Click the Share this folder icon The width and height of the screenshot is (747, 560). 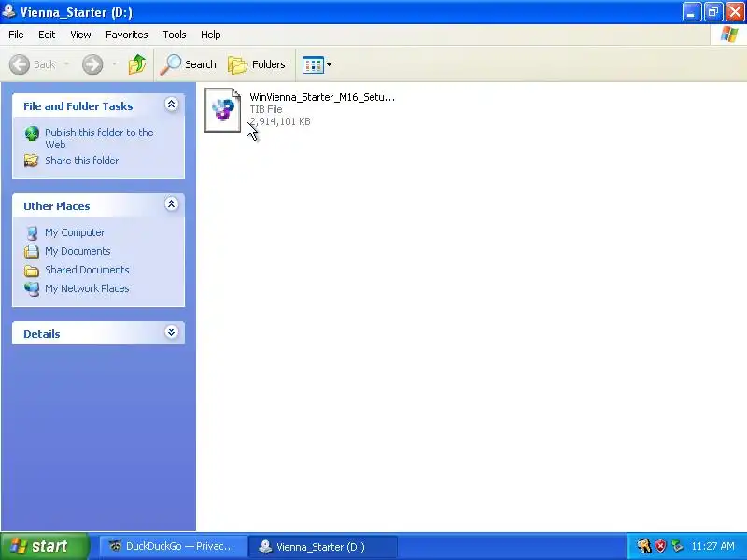32,161
